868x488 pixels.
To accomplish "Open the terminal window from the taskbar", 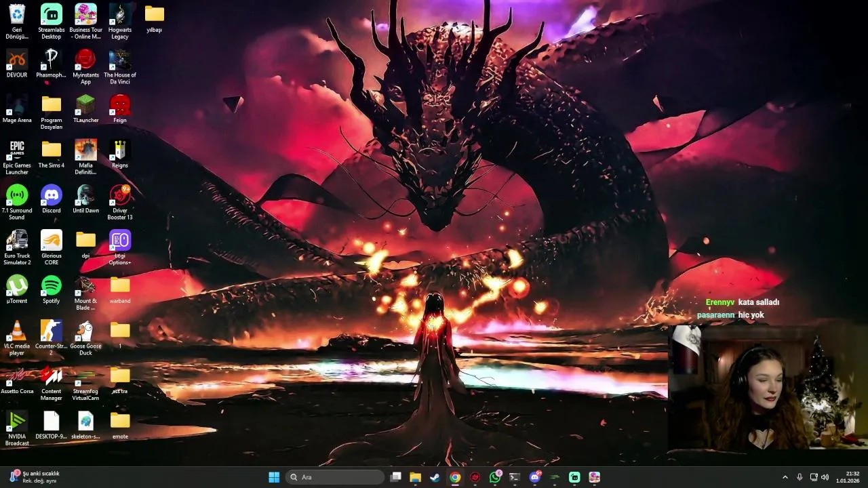I will click(x=515, y=477).
